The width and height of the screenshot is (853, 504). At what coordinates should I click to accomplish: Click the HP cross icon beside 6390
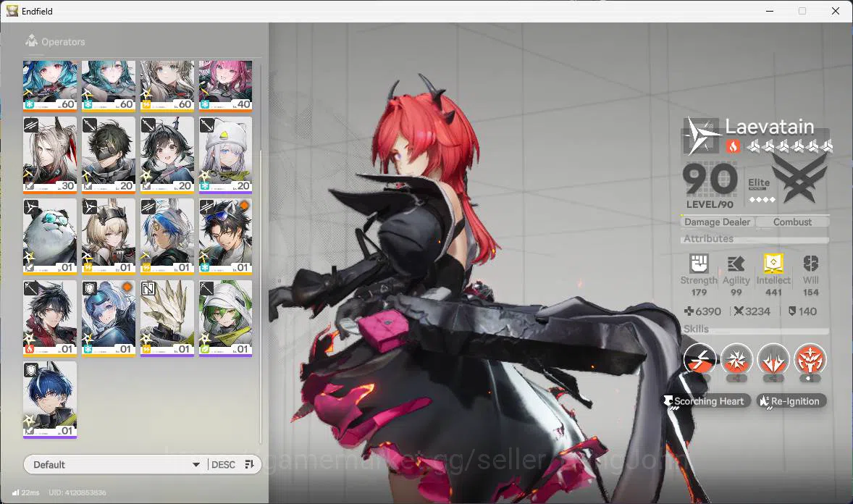[x=689, y=311]
